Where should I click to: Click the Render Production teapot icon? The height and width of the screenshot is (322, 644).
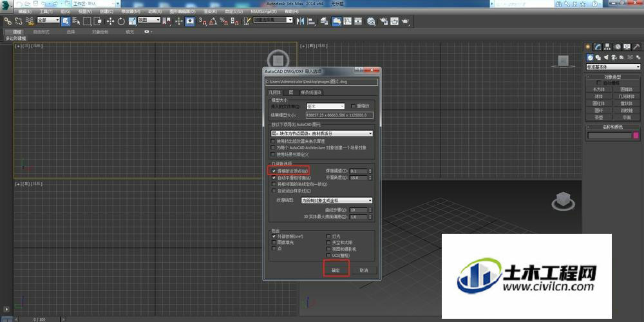[x=405, y=21]
